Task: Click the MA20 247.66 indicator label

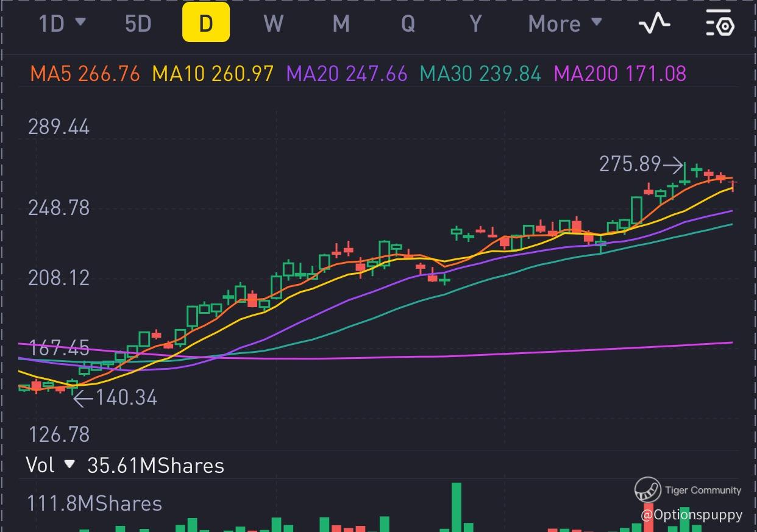Action: click(347, 74)
